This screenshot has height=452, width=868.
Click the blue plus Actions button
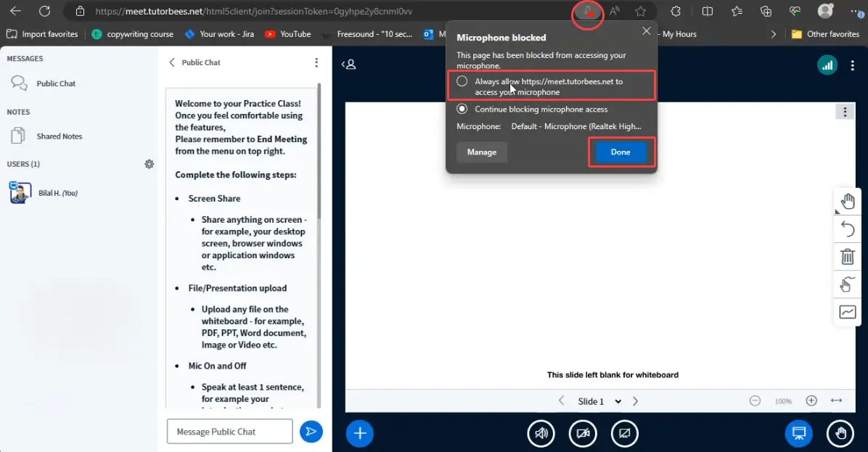click(359, 433)
